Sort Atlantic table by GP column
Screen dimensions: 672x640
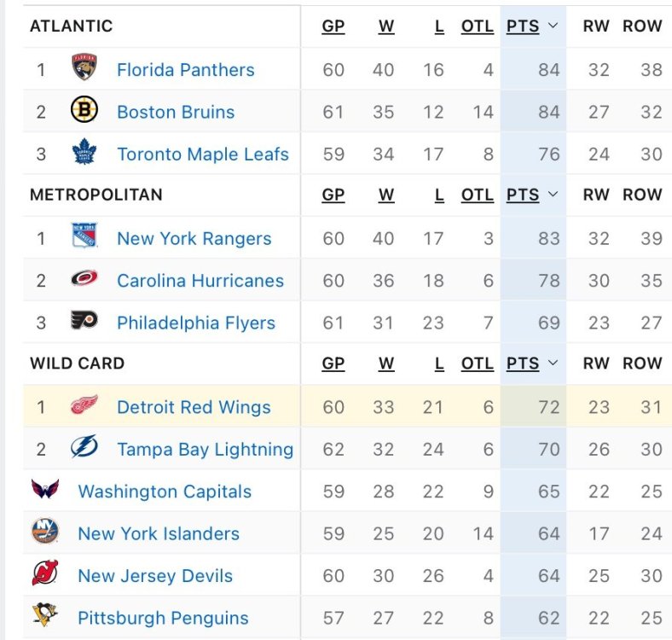point(333,26)
